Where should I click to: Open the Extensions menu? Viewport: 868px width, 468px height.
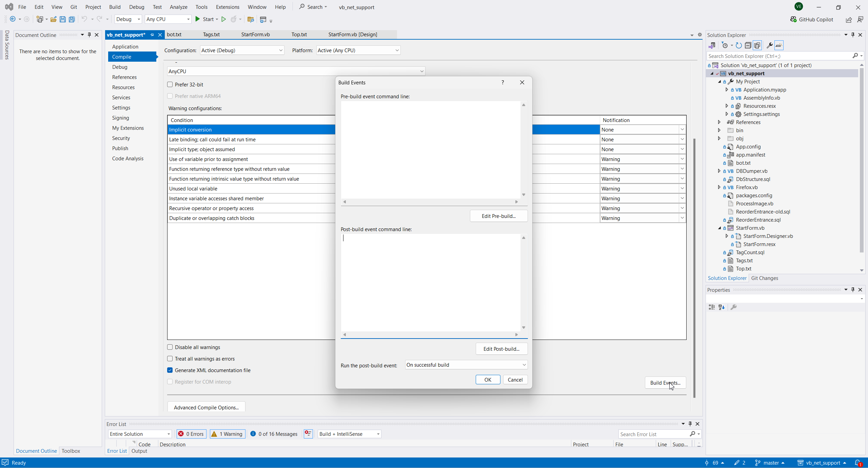[x=227, y=7]
